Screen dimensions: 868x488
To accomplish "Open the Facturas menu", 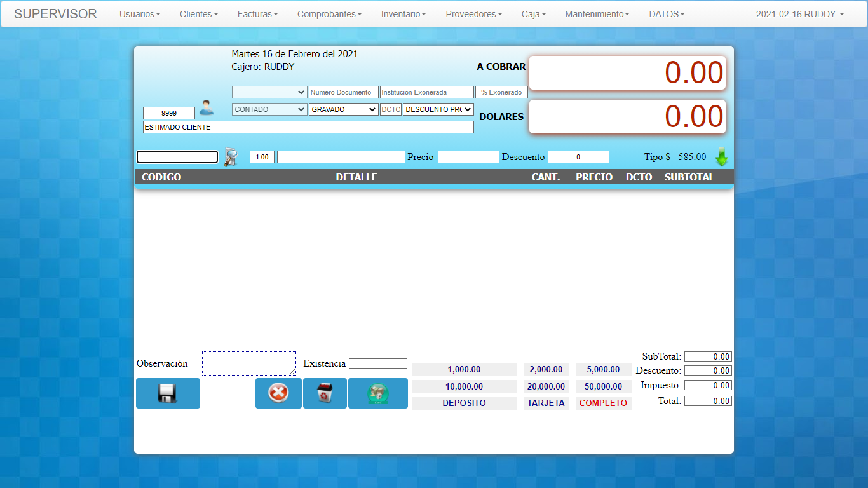I will (258, 14).
